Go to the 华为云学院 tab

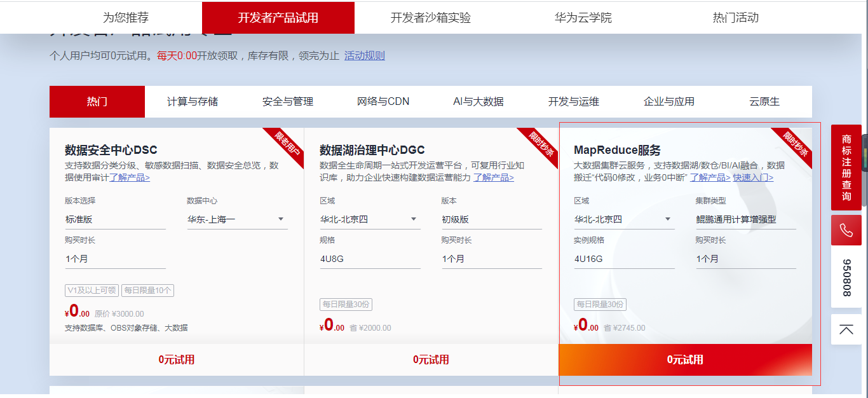click(583, 18)
